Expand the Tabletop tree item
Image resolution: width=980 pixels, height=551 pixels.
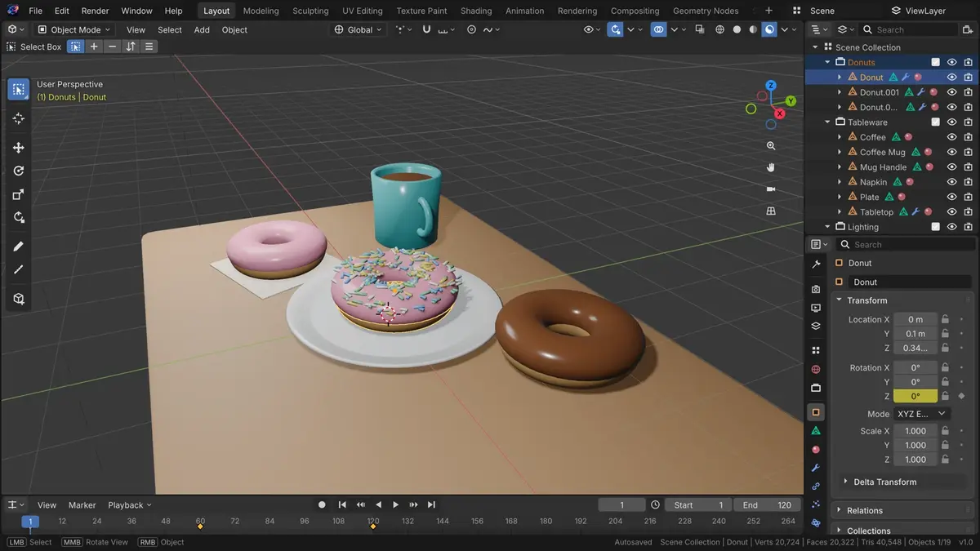(840, 212)
